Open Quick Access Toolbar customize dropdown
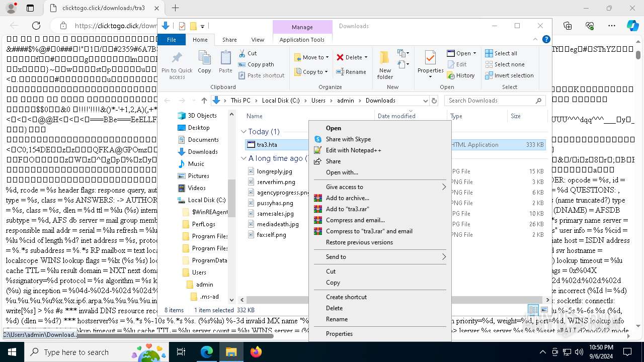The width and height of the screenshot is (644, 362). click(202, 26)
